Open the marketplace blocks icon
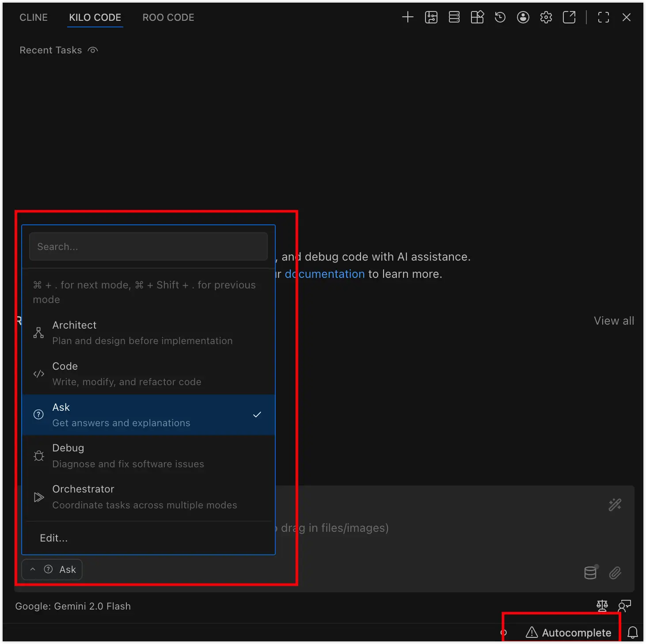The height and width of the screenshot is (644, 646). pyautogui.click(x=477, y=17)
